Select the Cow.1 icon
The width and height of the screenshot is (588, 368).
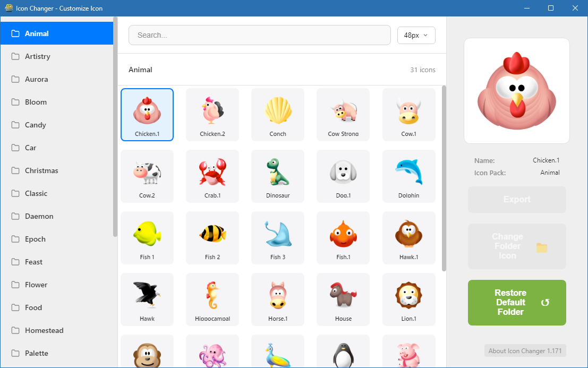409,115
